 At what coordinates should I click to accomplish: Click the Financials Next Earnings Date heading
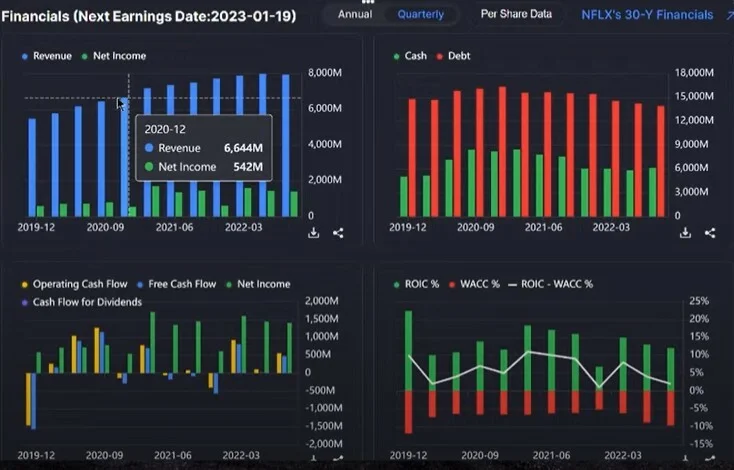point(149,16)
